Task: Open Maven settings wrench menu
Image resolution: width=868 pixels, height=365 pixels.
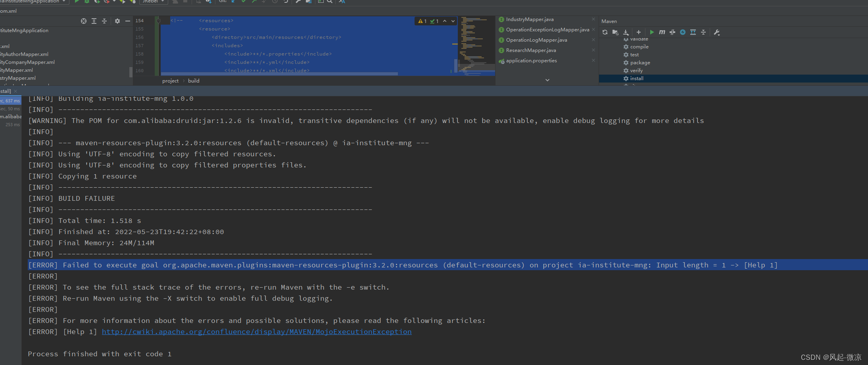Action: click(x=716, y=32)
